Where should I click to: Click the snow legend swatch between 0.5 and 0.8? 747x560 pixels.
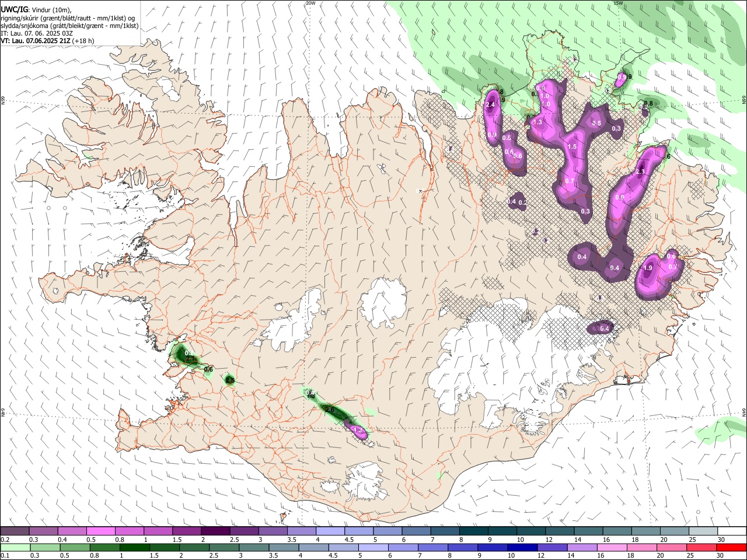pos(100,531)
